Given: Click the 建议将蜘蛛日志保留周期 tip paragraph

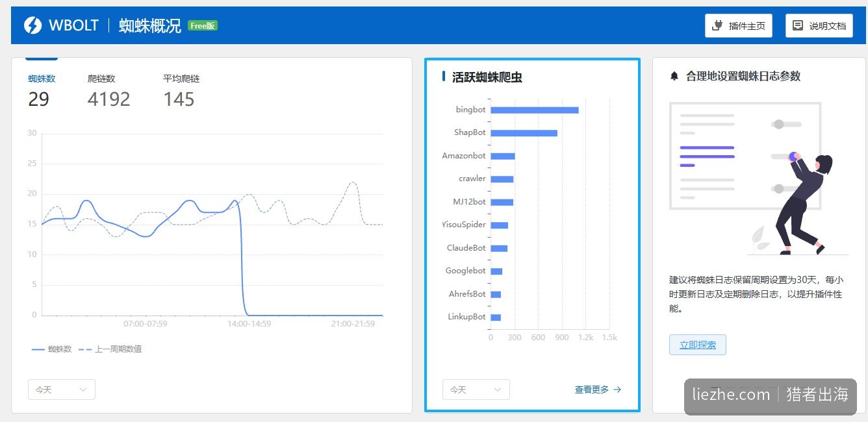Looking at the screenshot, I should point(756,295).
